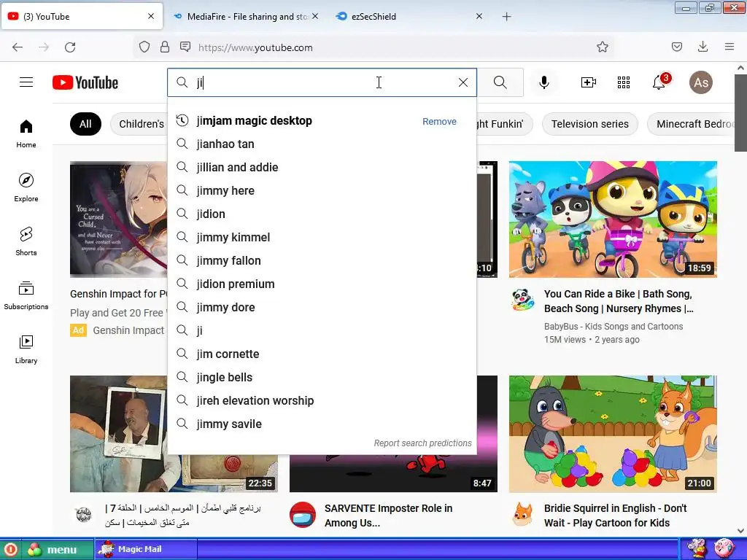Close the ezSecShield tab

(x=479, y=16)
